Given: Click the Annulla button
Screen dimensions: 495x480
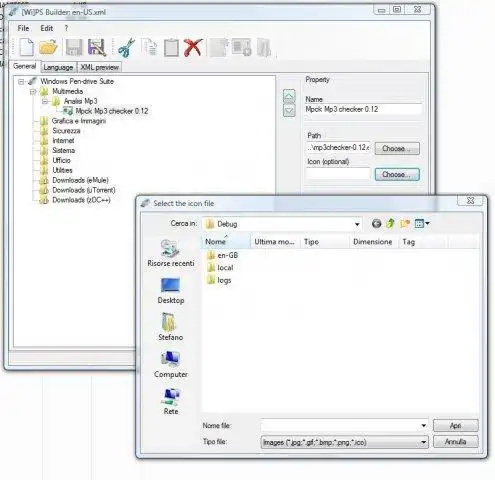Looking at the screenshot, I should pyautogui.click(x=455, y=442).
